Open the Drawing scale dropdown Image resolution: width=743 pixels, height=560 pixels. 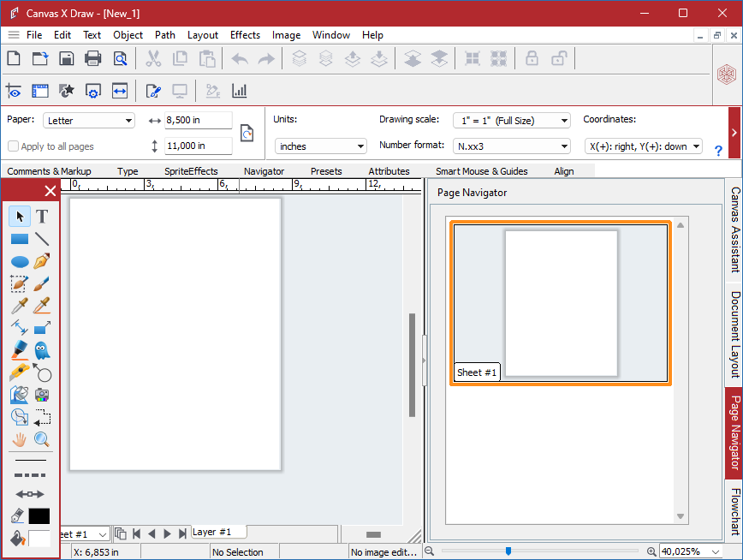coord(512,121)
